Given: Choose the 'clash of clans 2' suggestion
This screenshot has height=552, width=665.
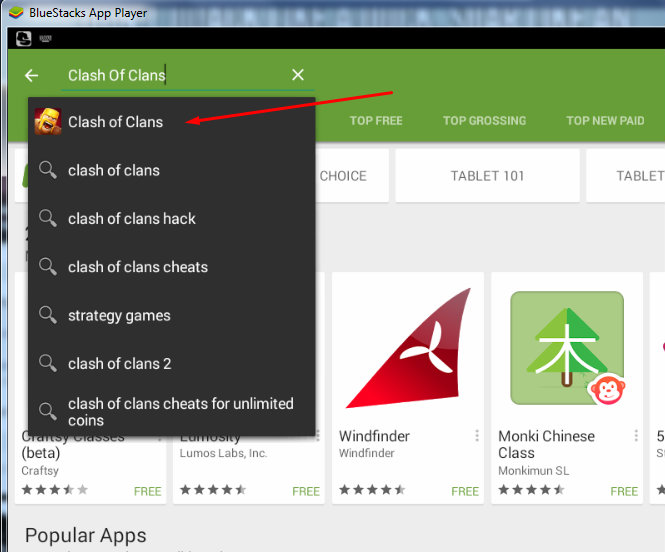Looking at the screenshot, I should pyautogui.click(x=172, y=363).
